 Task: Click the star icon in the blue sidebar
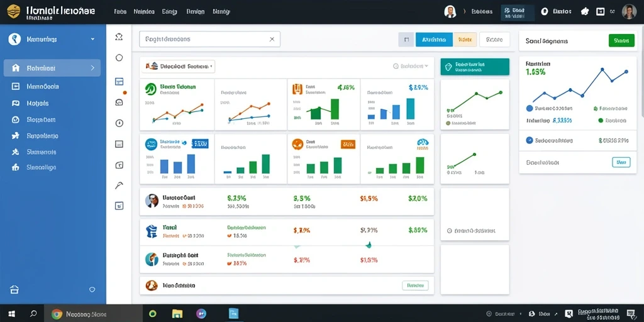16,136
